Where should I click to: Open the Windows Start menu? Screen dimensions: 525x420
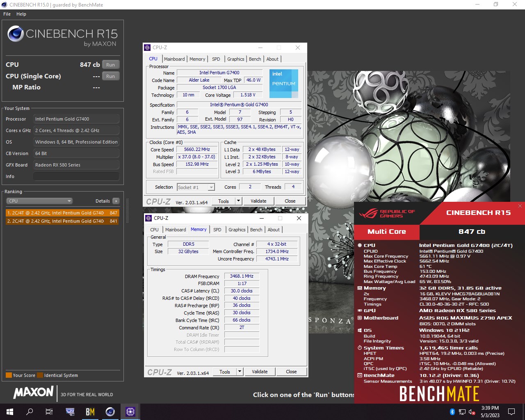[x=10, y=412]
